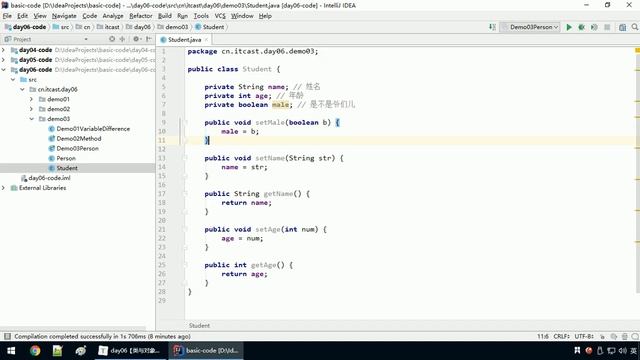This screenshot has width=640, height=360.
Task: Run with coverage icon in toolbar
Action: (594, 27)
